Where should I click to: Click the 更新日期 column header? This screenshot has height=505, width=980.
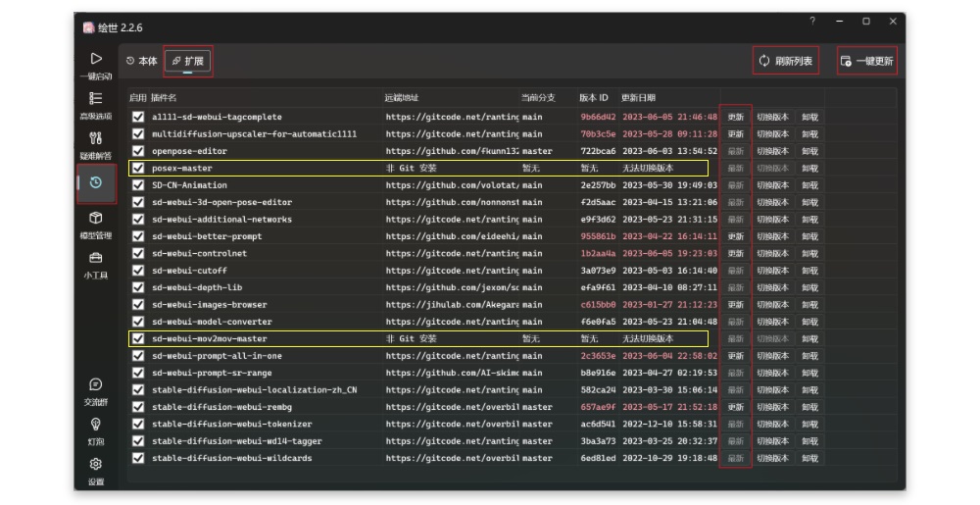click(x=638, y=97)
